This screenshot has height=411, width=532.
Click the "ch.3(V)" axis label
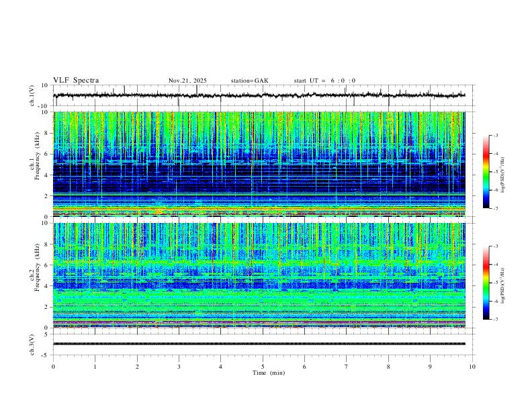click(x=32, y=345)
